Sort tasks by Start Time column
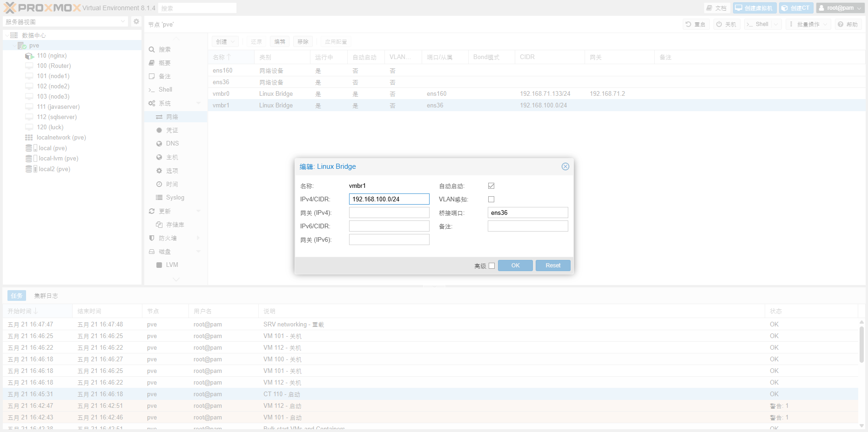The height and width of the screenshot is (432, 868). (x=37, y=311)
